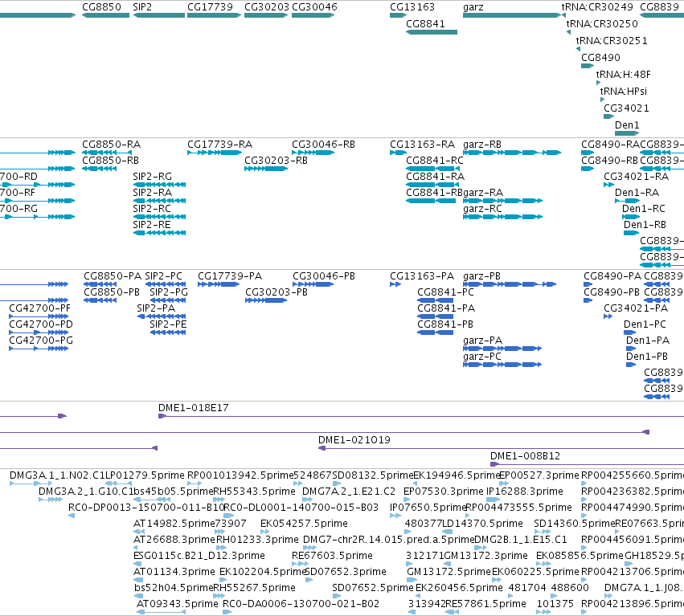Viewport: 684px width, 616px height.
Task: Select the SIP2-PE protein label
Action: 168,324
